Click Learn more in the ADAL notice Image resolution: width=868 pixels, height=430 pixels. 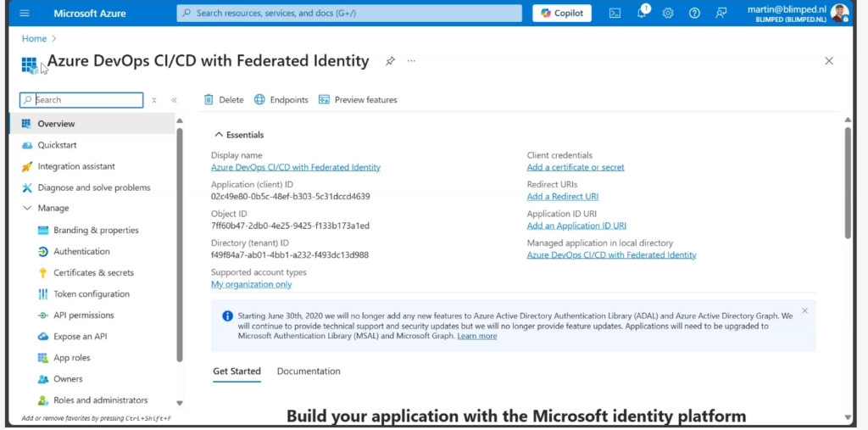point(476,336)
